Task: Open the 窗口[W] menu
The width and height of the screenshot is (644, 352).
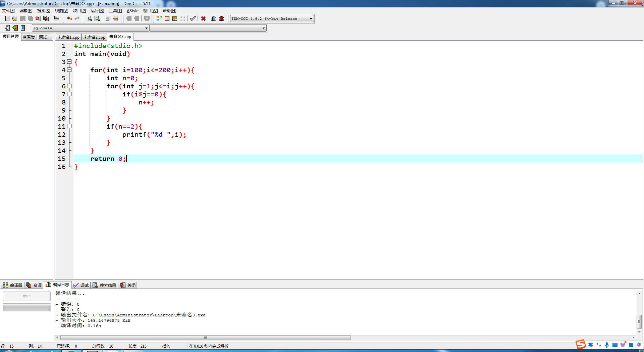Action: [x=151, y=11]
